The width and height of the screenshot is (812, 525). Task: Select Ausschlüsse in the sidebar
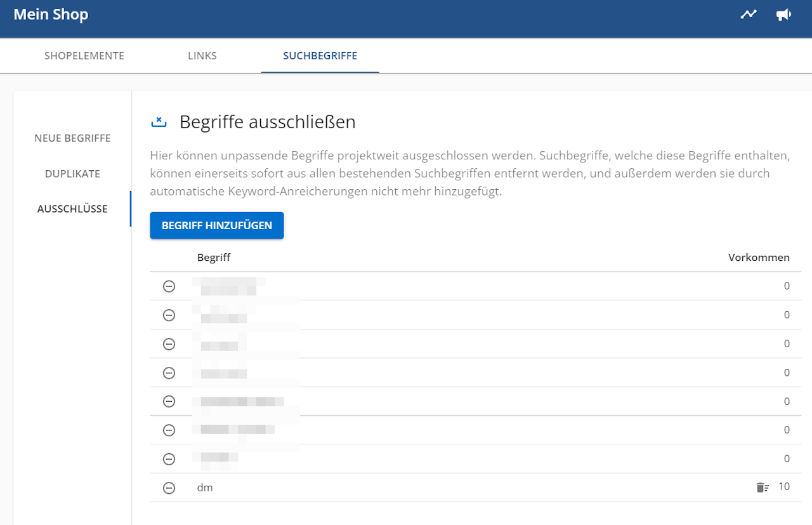72,209
